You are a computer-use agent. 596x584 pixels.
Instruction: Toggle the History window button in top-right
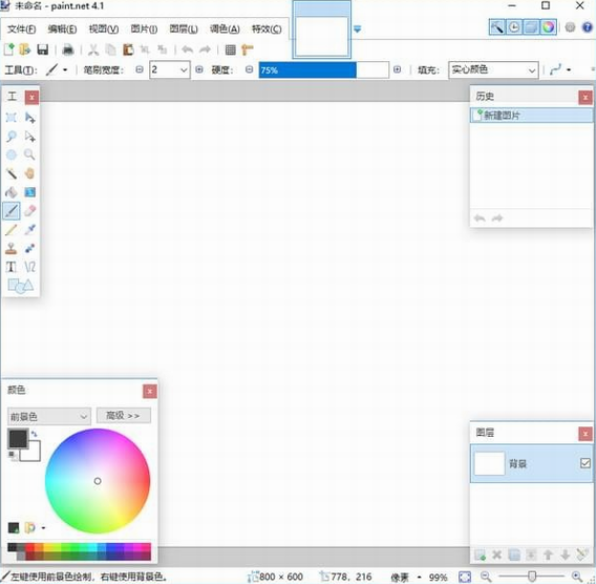[514, 27]
